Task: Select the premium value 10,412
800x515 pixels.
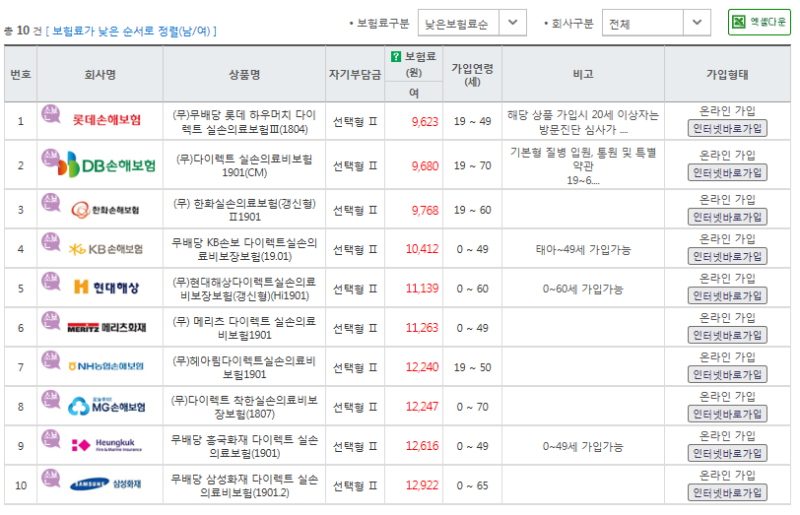Action: (x=422, y=249)
